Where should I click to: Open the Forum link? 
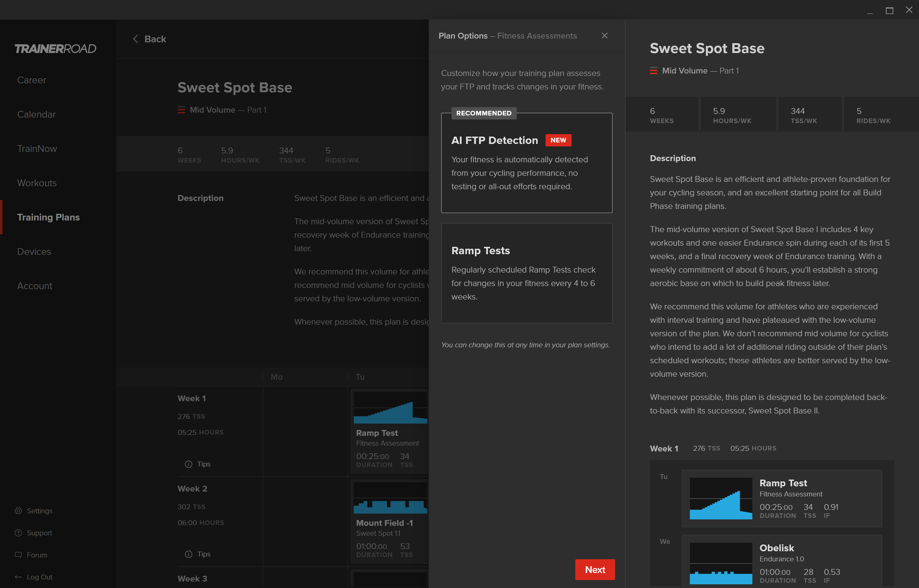(37, 555)
